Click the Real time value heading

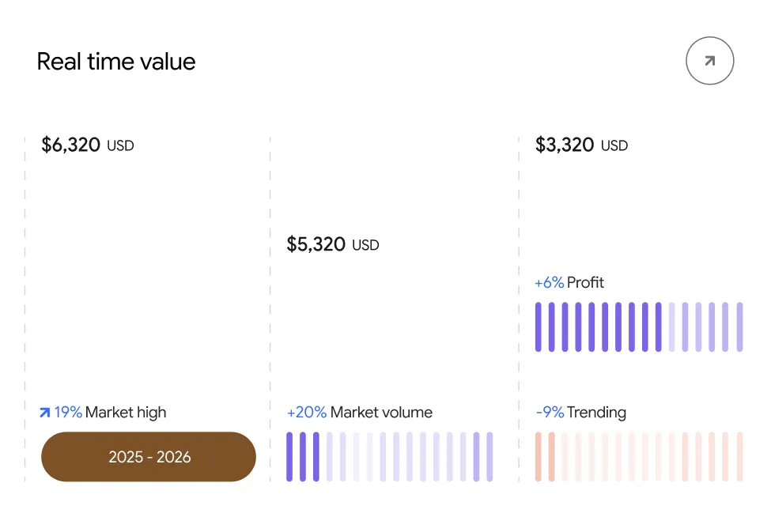coord(116,62)
